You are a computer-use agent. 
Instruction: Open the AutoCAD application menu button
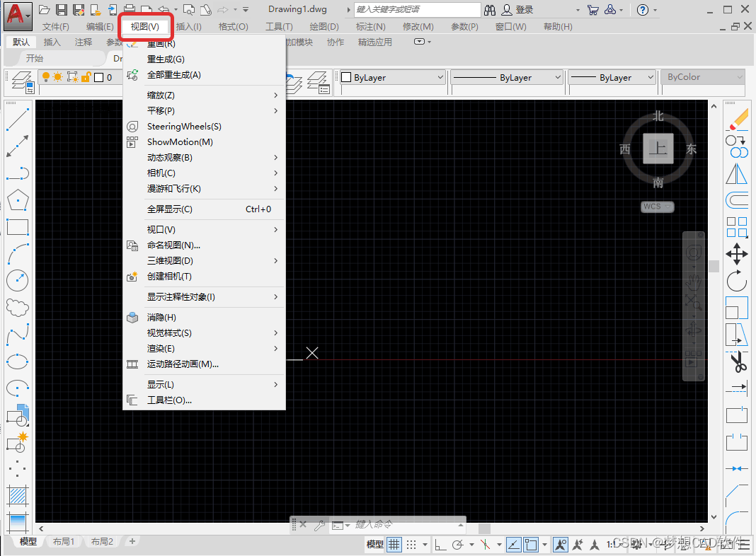click(18, 16)
